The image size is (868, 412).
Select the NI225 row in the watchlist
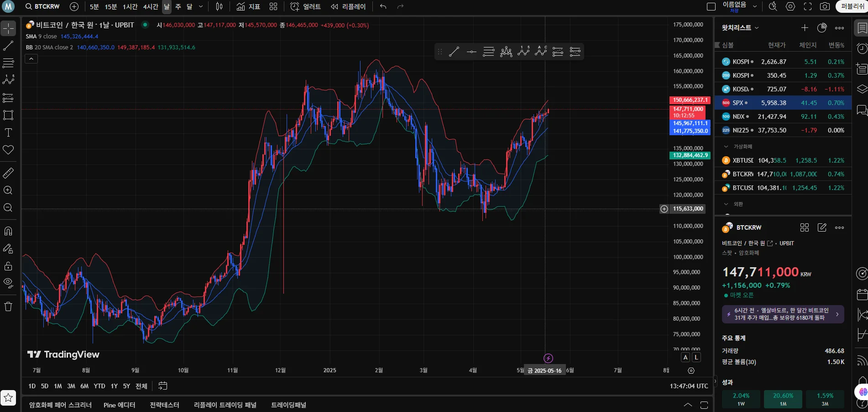tap(783, 130)
